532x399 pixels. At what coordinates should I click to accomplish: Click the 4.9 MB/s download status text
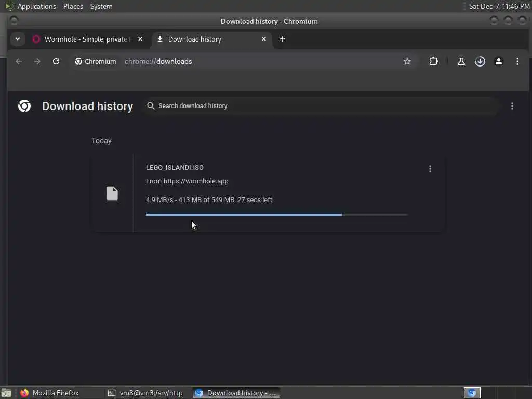pyautogui.click(x=209, y=200)
